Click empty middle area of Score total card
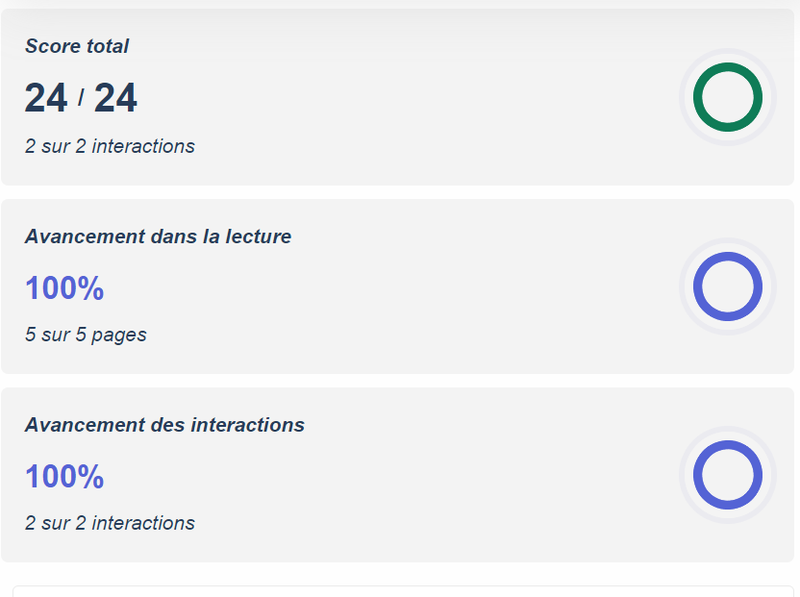This screenshot has width=800, height=597. [420, 98]
